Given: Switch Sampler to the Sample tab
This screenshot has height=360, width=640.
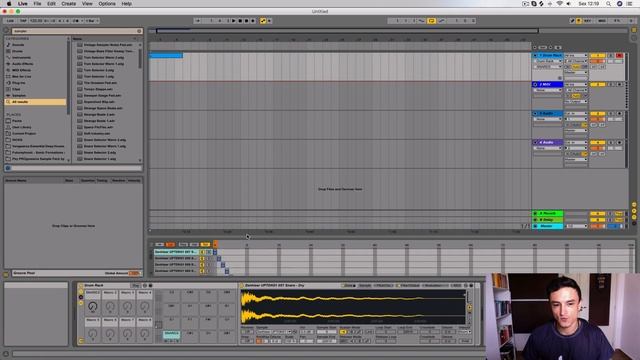Looking at the screenshot, I should click(x=365, y=285).
